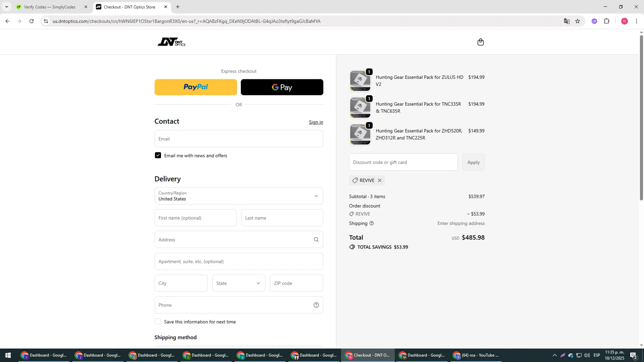Click the purple extension icon in toolbar
The image size is (644, 362).
tap(594, 21)
